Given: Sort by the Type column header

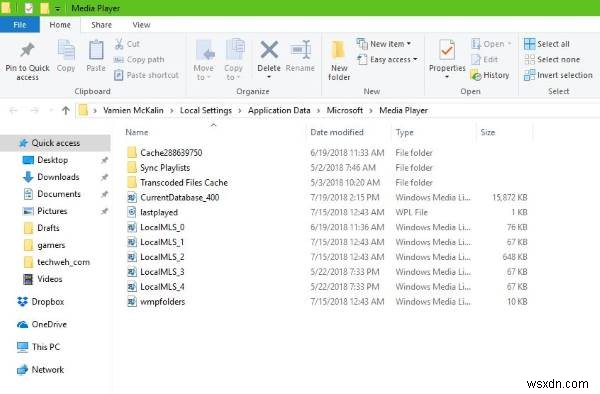Looking at the screenshot, I should click(x=404, y=132).
